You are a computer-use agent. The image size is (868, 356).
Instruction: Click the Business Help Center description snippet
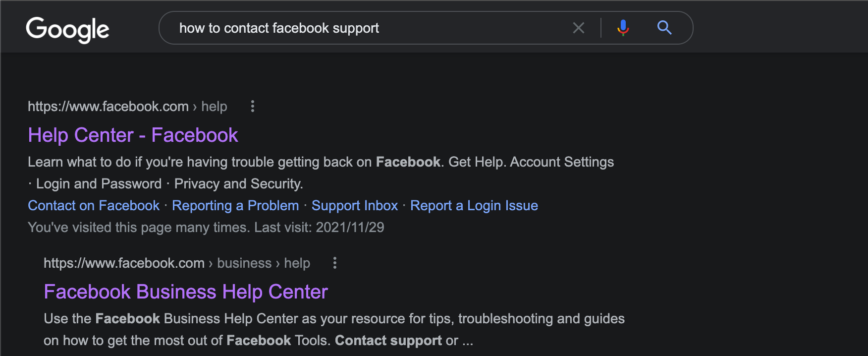tap(334, 329)
